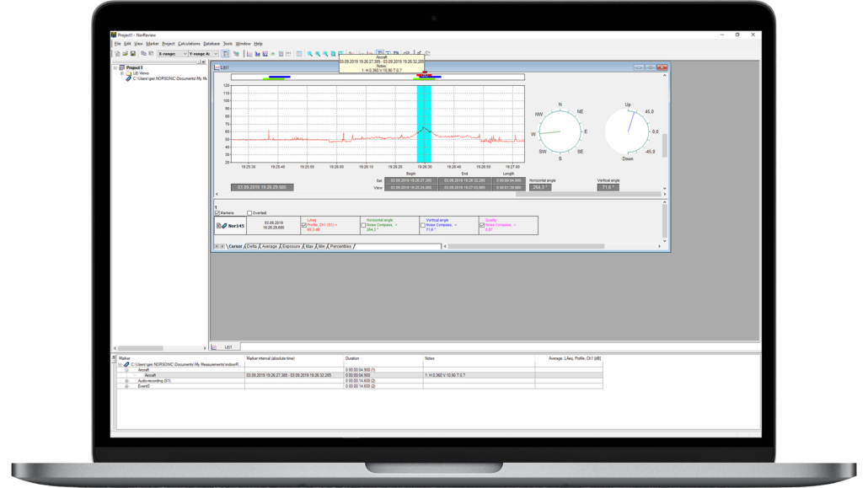The width and height of the screenshot is (868, 488).
Task: Click the vertical Up/Down angle dial
Action: (627, 131)
